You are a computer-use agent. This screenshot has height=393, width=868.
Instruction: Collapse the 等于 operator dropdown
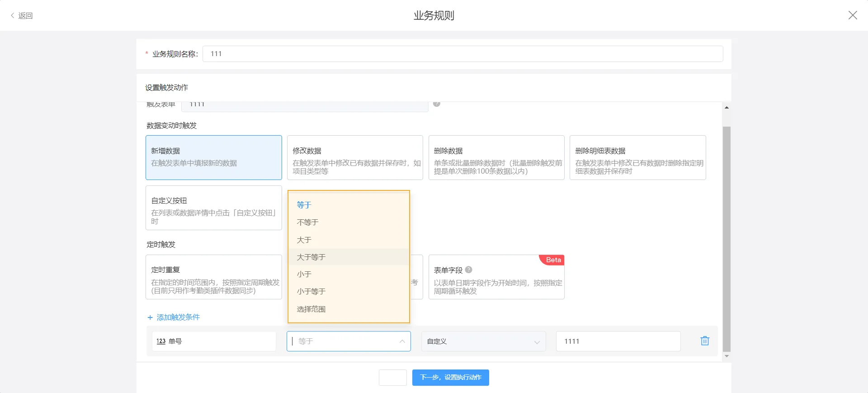402,341
